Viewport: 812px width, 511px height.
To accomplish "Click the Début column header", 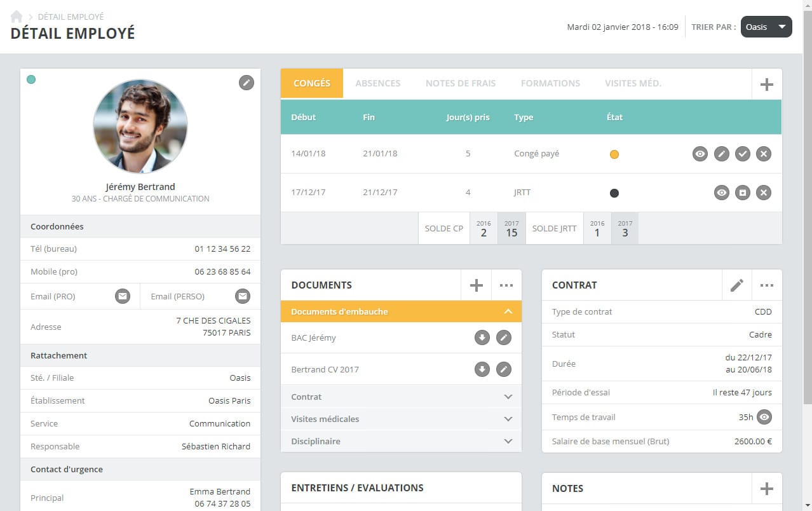I will [x=304, y=117].
